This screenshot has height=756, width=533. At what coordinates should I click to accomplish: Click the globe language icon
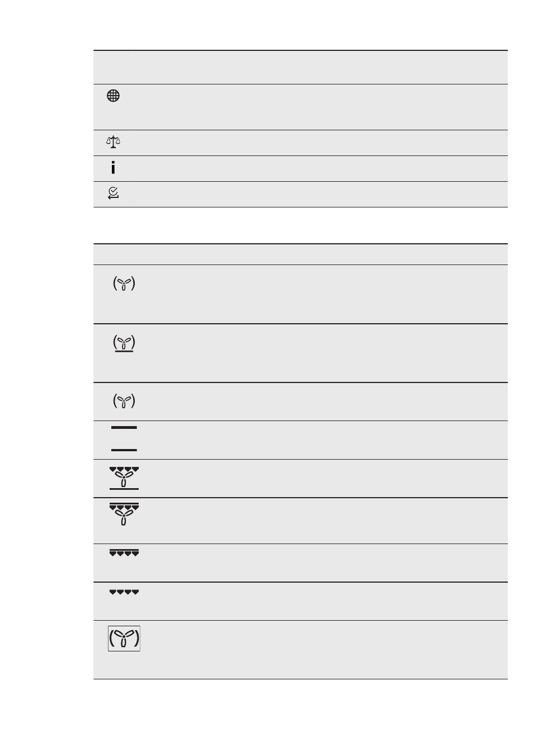(x=113, y=96)
